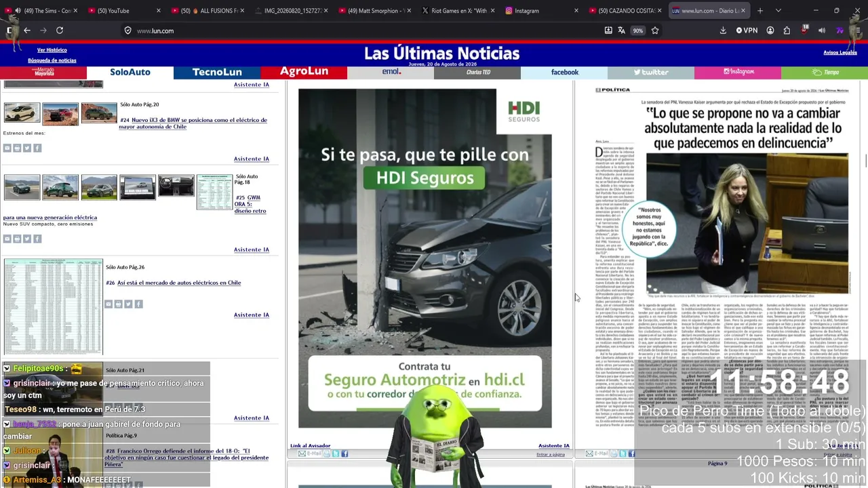Open the mercado de autos eléctricos article
868x488 pixels.
coord(179,283)
